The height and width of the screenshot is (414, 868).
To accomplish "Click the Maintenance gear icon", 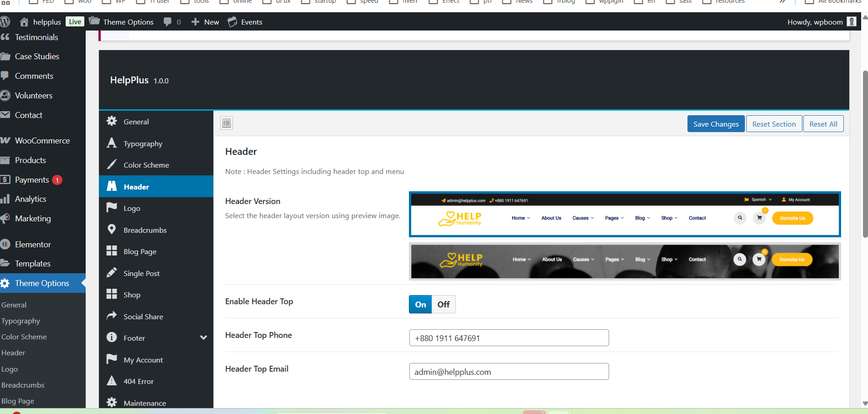I will click(112, 403).
